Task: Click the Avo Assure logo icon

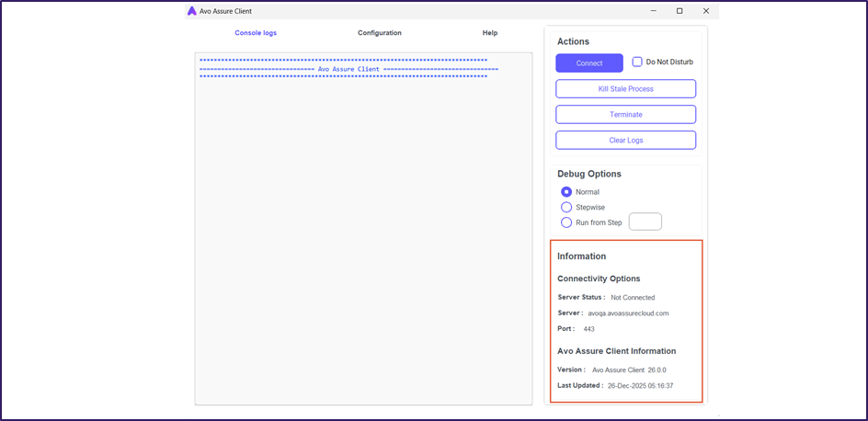Action: click(x=191, y=11)
